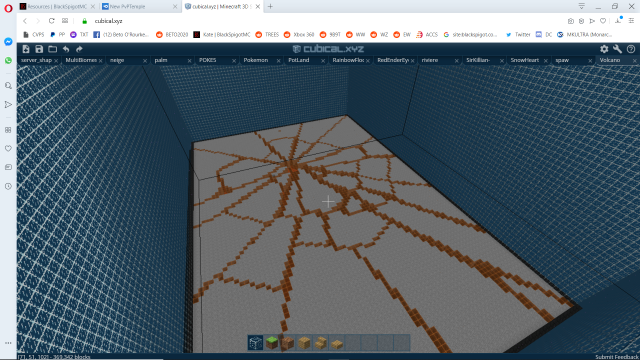Image resolution: width=640 pixels, height=360 pixels.
Task: Open the PP PayPal bookmark
Action: [x=57, y=35]
